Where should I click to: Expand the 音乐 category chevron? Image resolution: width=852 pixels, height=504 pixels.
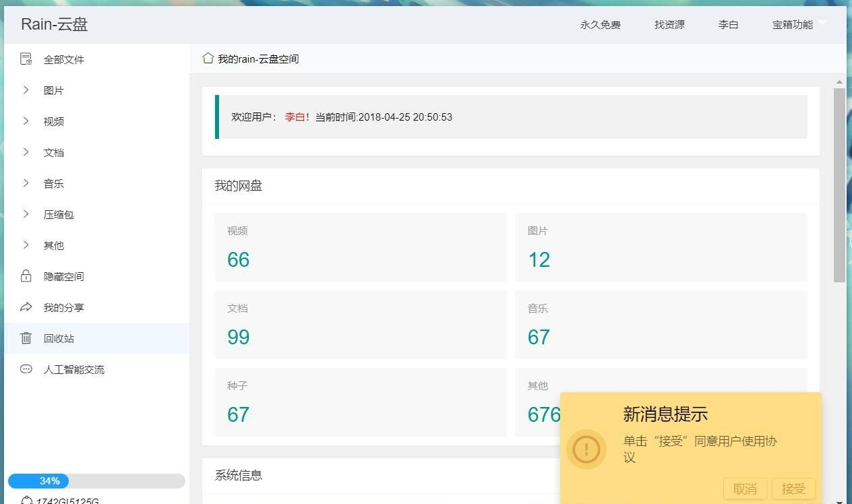pos(26,183)
